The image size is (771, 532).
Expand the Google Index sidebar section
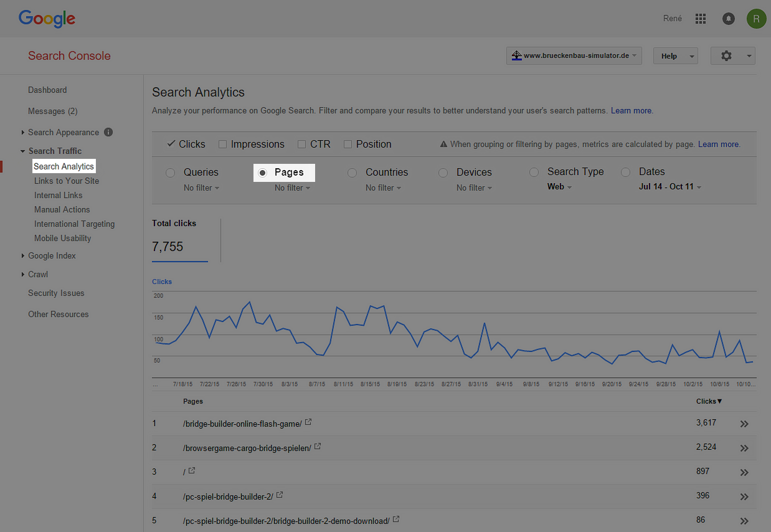pyautogui.click(x=52, y=256)
